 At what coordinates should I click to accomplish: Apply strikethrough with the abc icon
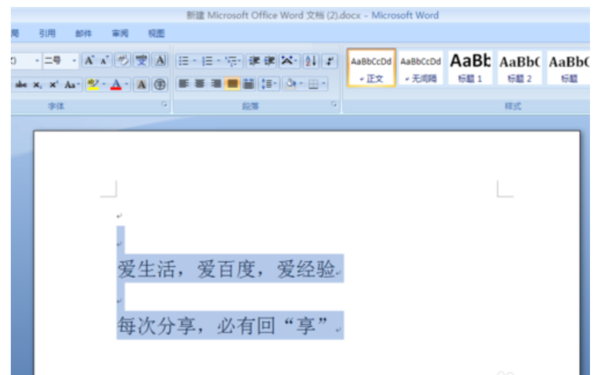(x=21, y=84)
